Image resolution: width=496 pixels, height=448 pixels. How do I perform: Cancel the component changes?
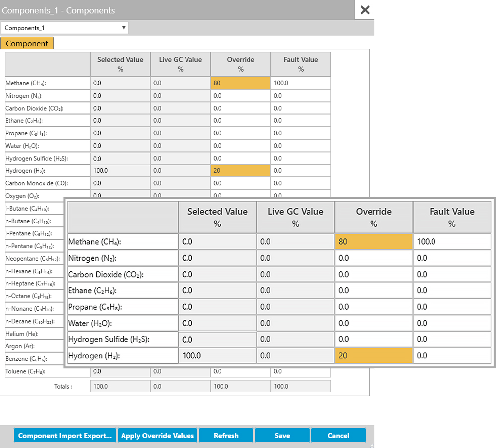coord(338,436)
